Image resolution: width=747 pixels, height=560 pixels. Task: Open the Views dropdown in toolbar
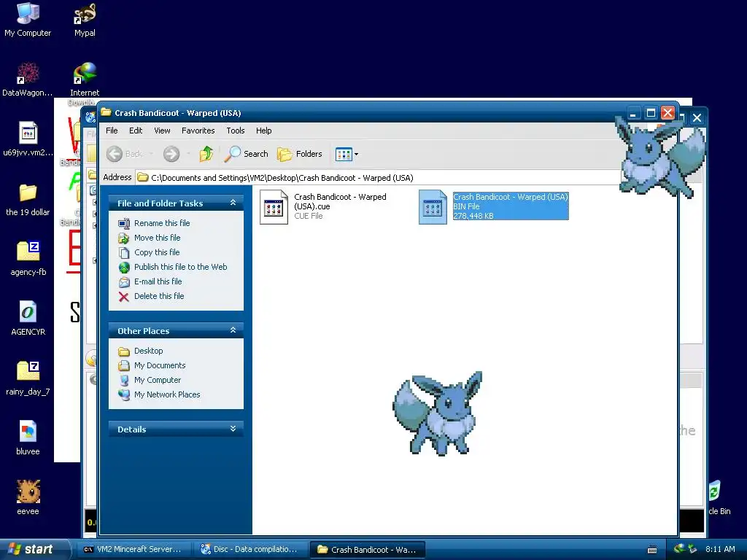pyautogui.click(x=347, y=154)
